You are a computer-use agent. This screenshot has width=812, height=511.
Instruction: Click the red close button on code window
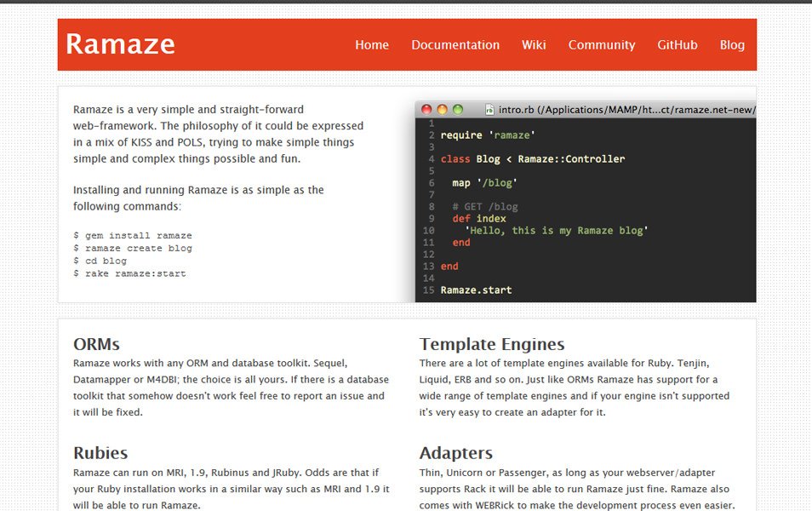click(426, 110)
